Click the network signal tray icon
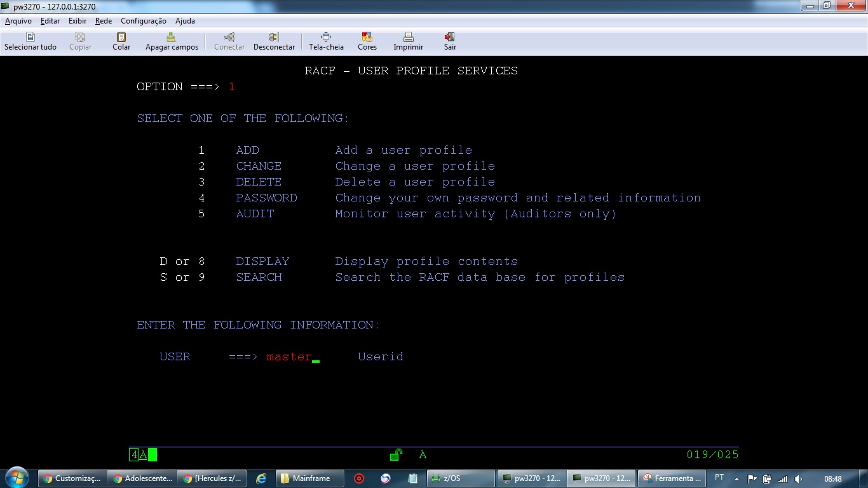 coord(783,478)
